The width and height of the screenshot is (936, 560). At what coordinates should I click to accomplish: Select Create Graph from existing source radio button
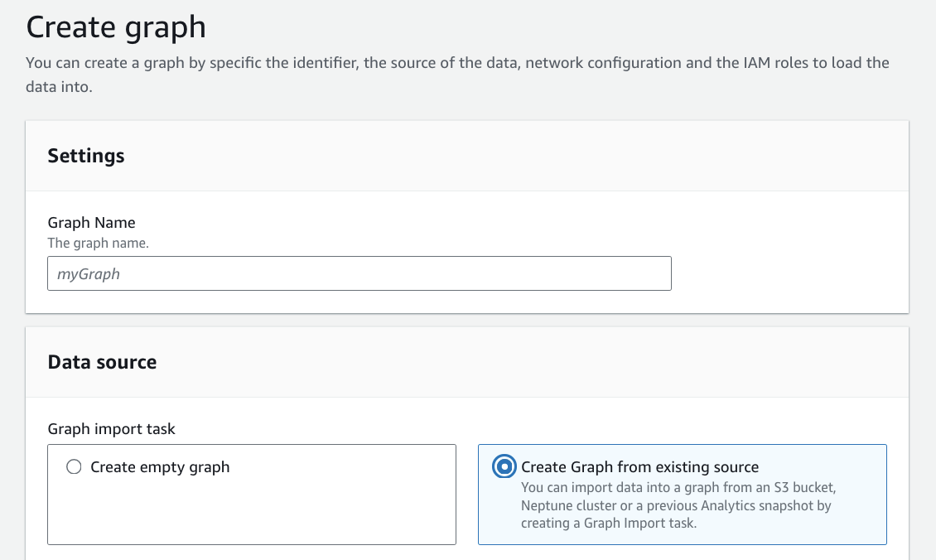pyautogui.click(x=503, y=467)
